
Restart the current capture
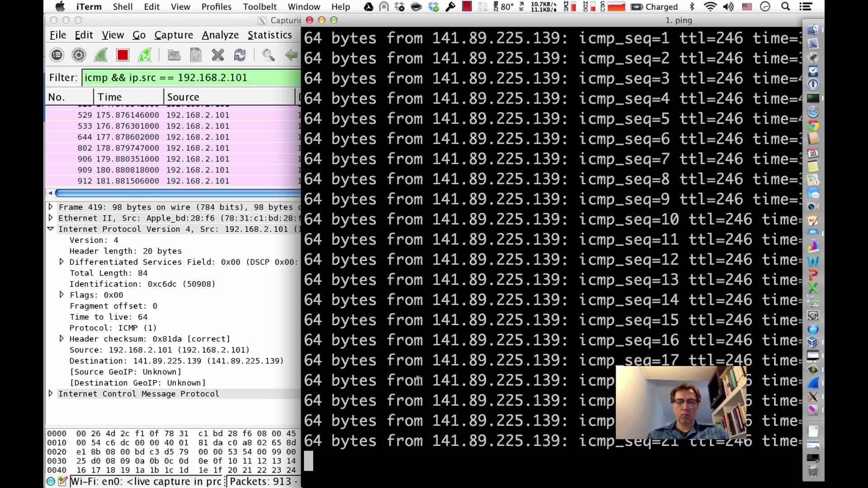[x=145, y=55]
